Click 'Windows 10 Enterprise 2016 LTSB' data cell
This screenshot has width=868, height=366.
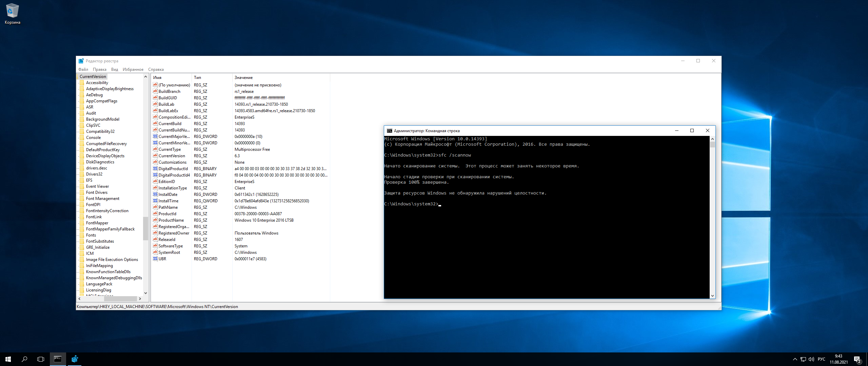pos(264,220)
